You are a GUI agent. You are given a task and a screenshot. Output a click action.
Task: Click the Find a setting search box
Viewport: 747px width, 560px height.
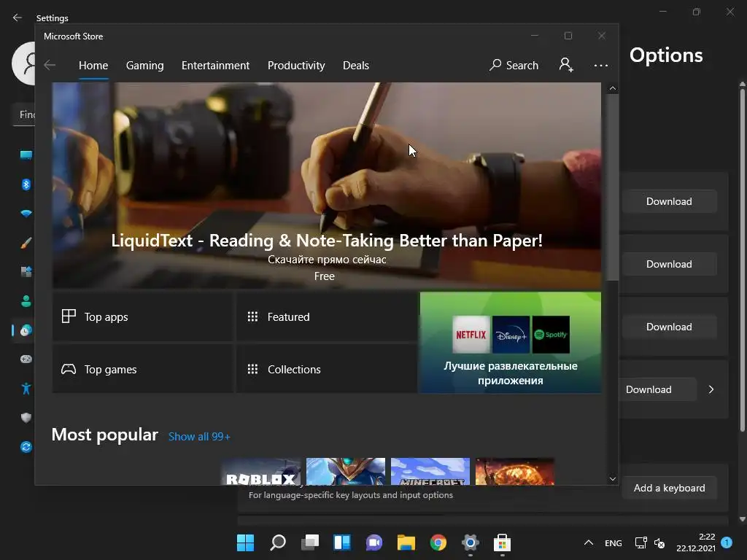pyautogui.click(x=24, y=114)
